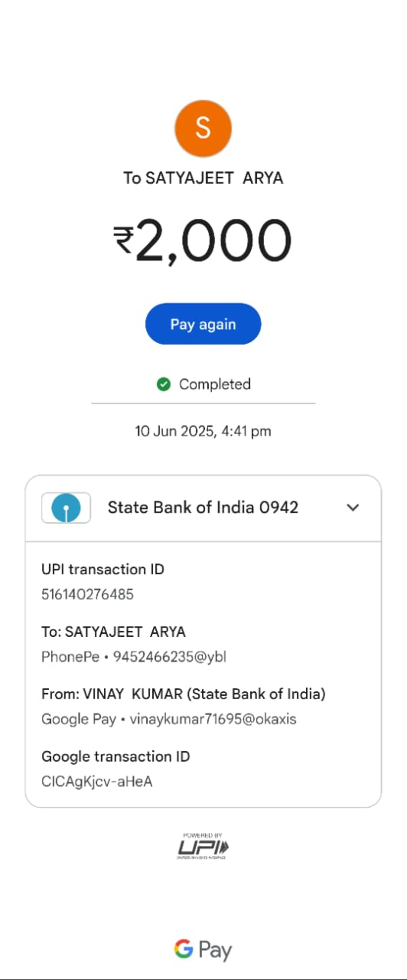407x980 pixels.
Task: Tap the PhonePe 9452466235@ybl UPI address
Action: tap(134, 657)
